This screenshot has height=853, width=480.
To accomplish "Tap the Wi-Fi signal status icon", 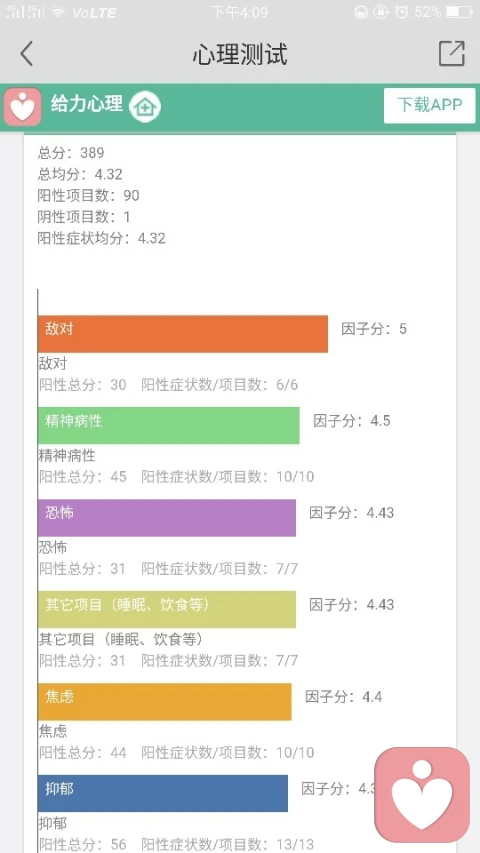I will [58, 12].
